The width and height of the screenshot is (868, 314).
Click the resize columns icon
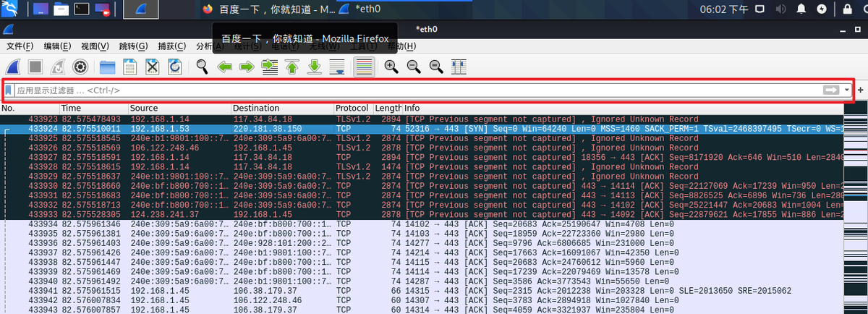(458, 67)
